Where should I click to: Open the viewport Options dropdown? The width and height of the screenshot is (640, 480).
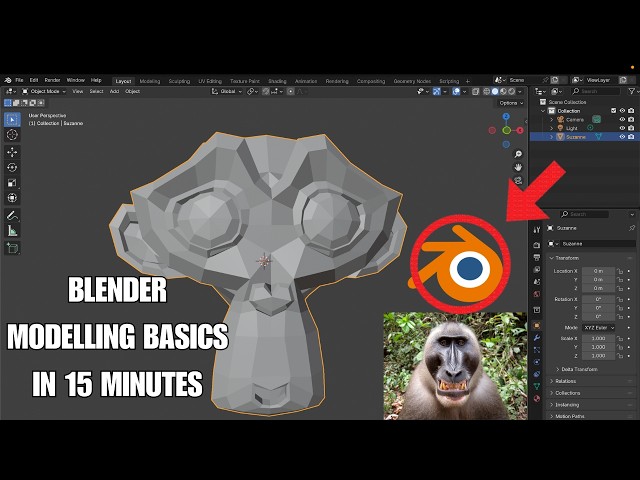pos(511,103)
